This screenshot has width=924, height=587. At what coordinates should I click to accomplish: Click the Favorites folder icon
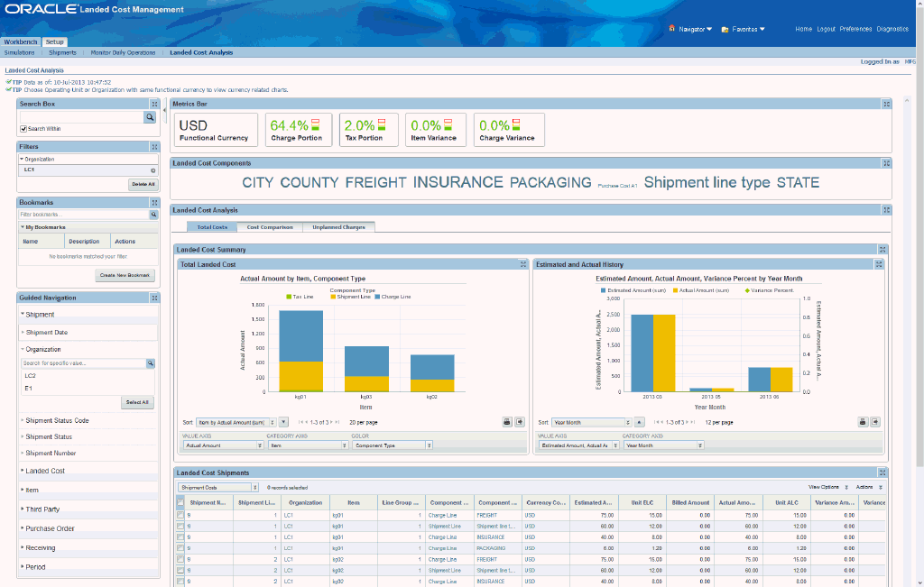click(725, 29)
